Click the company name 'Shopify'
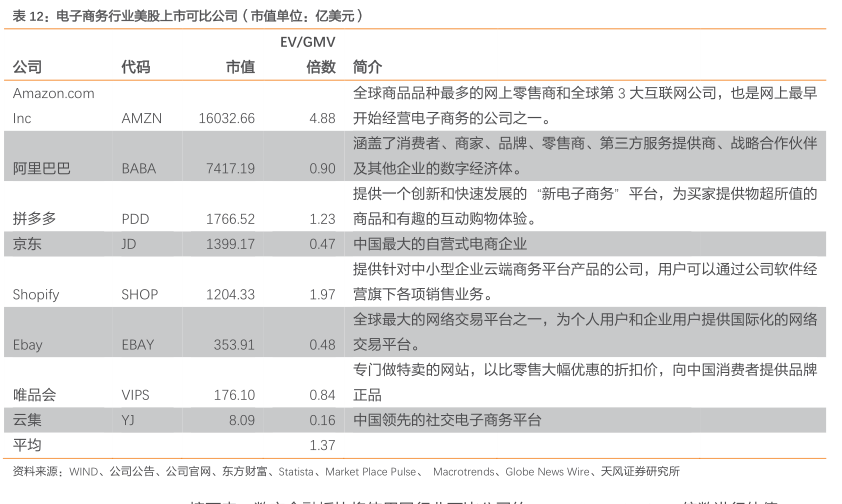 coord(36,295)
